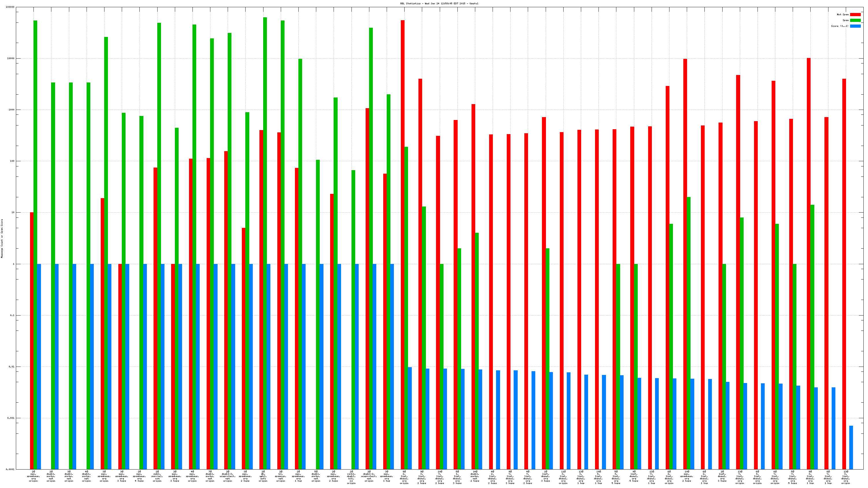The width and height of the screenshot is (868, 488).
Task: Click the 'Message Count or Spam Score' axis label
Action: click(x=2, y=239)
